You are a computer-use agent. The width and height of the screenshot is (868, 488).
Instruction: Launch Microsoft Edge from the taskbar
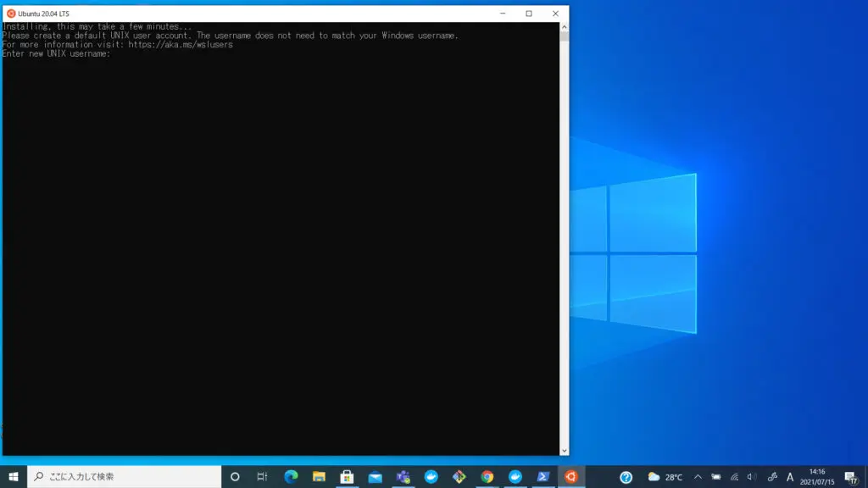[291, 476]
